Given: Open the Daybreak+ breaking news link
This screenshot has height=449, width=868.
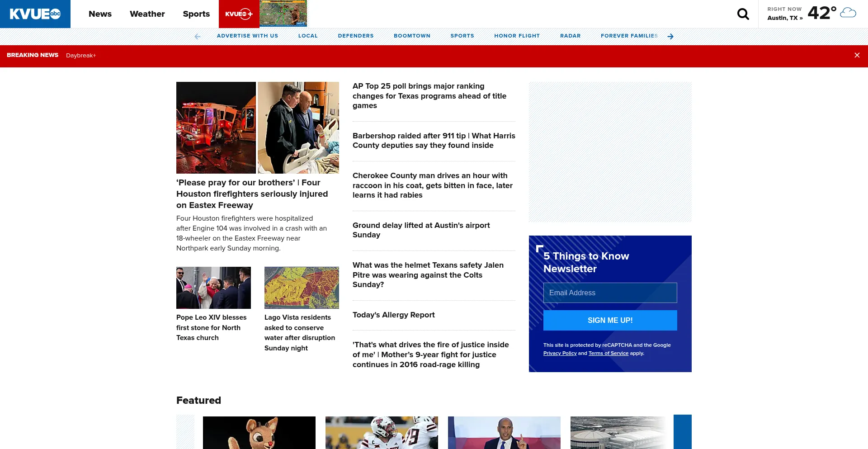Looking at the screenshot, I should pyautogui.click(x=81, y=56).
